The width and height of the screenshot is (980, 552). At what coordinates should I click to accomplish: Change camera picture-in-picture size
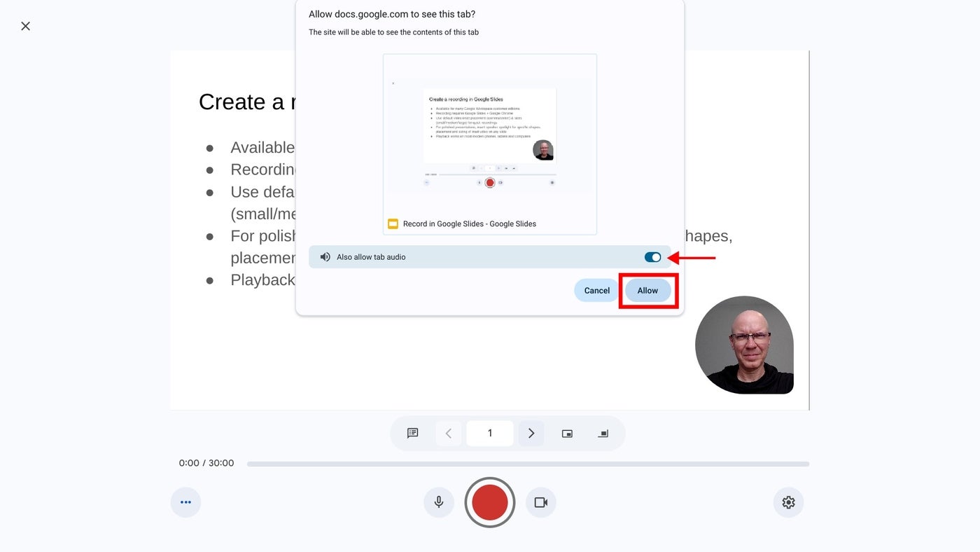coord(567,434)
